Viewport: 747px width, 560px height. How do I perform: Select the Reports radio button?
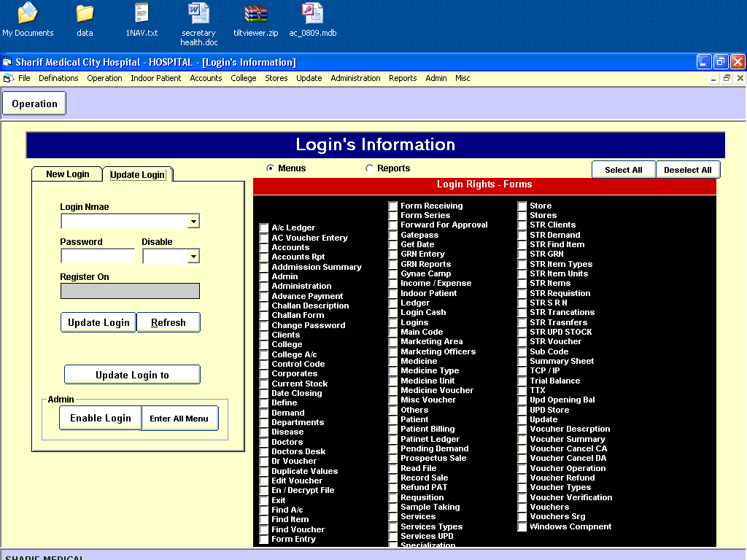[x=369, y=168]
